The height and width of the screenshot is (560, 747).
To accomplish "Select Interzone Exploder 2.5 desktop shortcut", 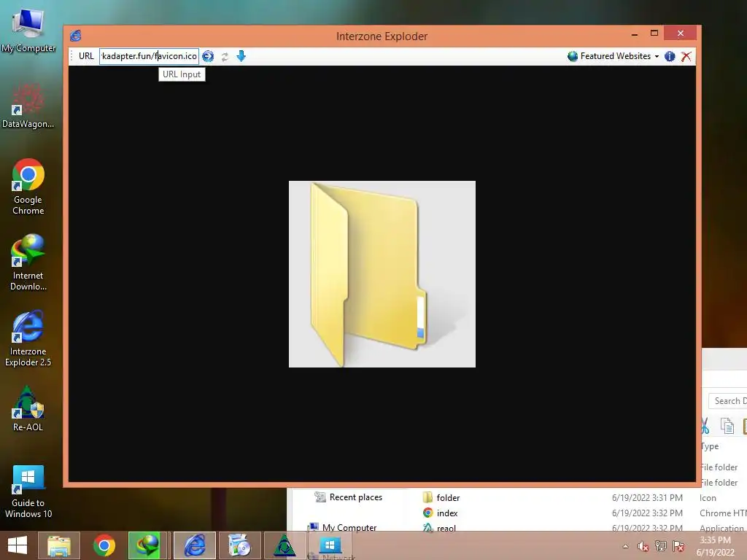I will click(28, 338).
